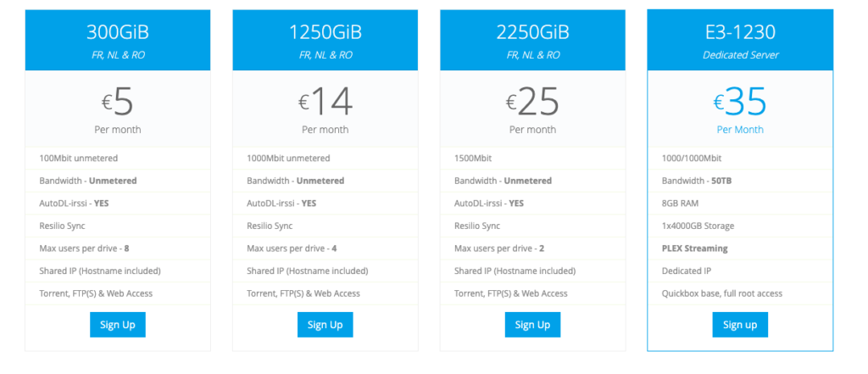The height and width of the screenshot is (374, 868).
Task: Click Sign Up under the 2250GiB plan
Action: coord(532,325)
